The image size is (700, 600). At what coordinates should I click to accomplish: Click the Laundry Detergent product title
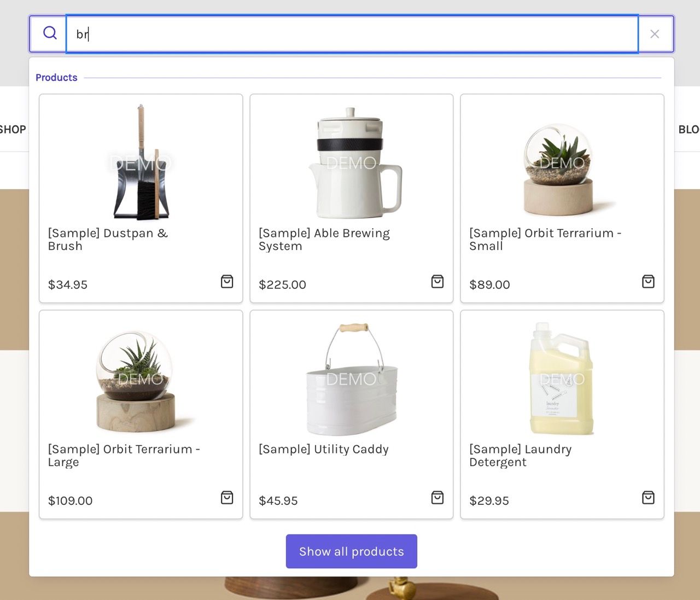coord(520,456)
